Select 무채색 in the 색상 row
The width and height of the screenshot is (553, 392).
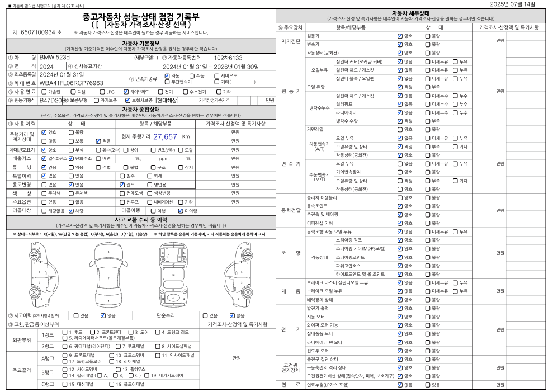pyautogui.click(x=44, y=193)
